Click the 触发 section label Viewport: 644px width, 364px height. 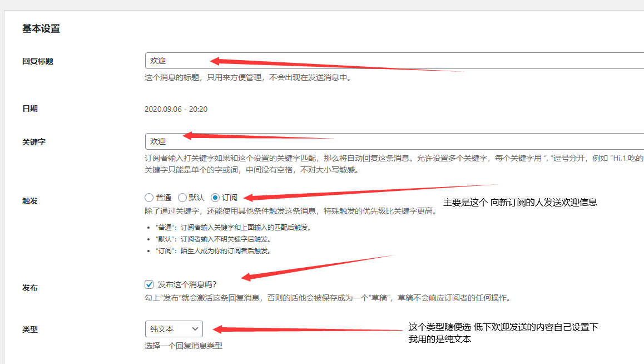[30, 201]
